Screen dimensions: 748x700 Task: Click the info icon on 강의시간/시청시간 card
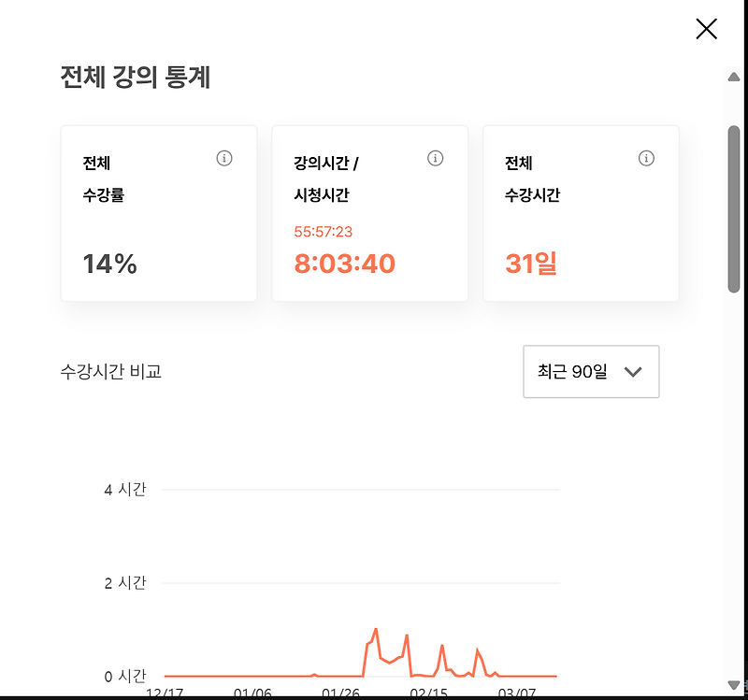[x=435, y=158]
